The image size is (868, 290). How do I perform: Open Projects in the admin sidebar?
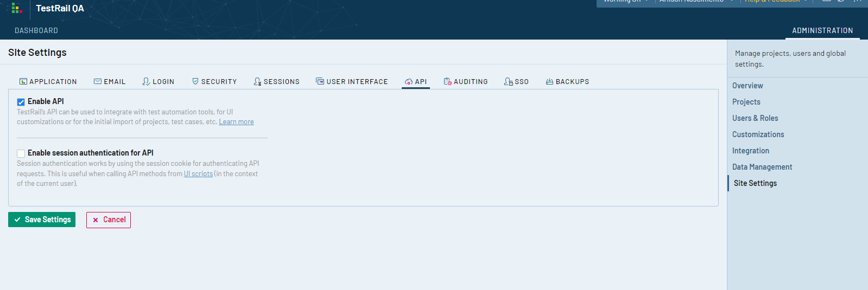click(746, 102)
